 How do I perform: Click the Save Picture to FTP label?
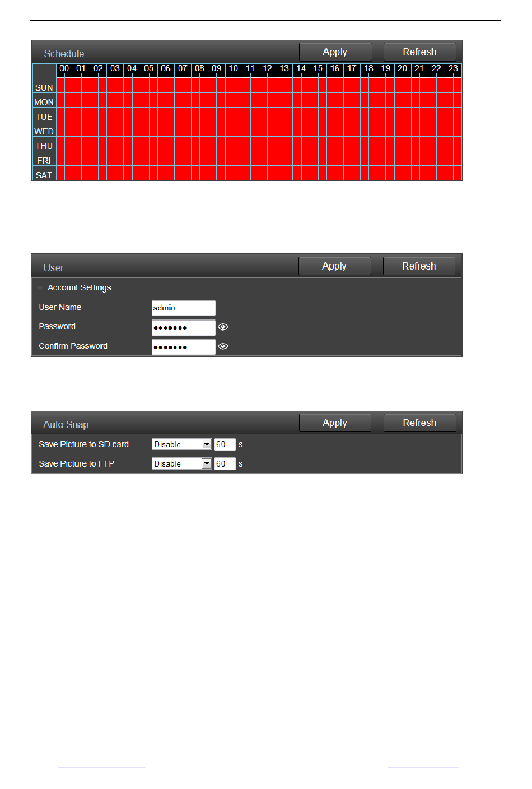coord(76,464)
